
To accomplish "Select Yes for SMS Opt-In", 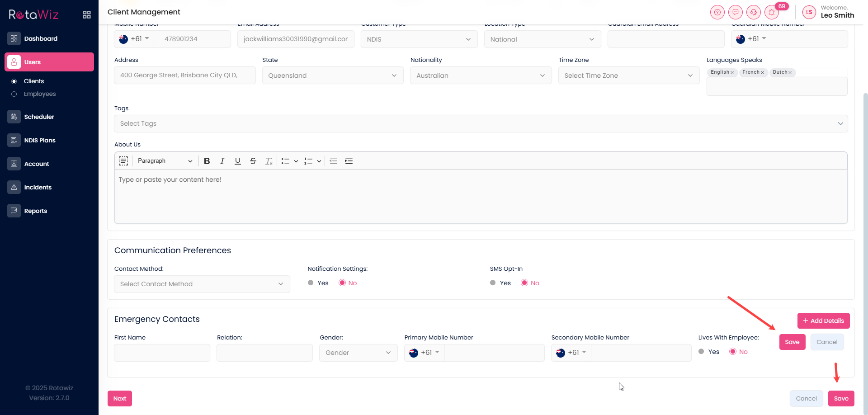I will pyautogui.click(x=493, y=283).
